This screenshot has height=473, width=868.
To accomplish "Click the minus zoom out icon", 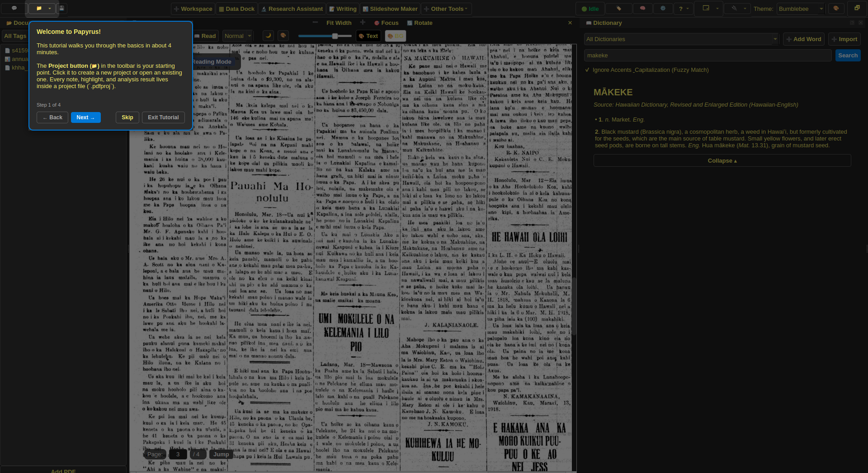I will tap(315, 23).
